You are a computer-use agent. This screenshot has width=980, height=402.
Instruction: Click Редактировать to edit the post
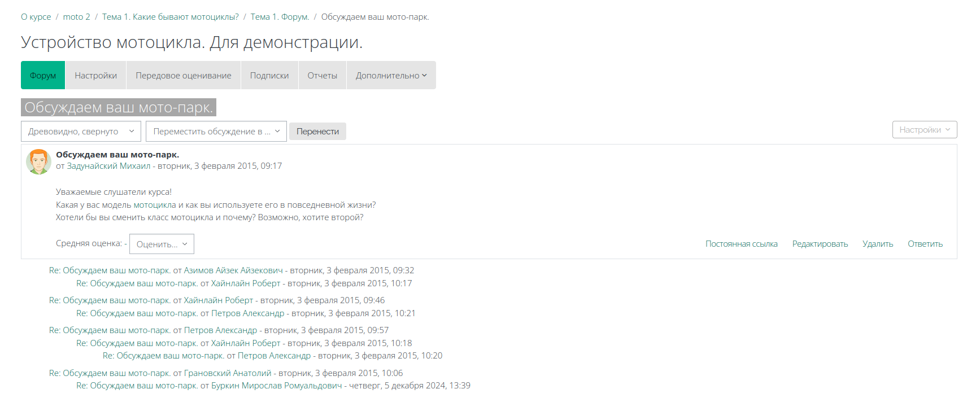[x=820, y=244]
